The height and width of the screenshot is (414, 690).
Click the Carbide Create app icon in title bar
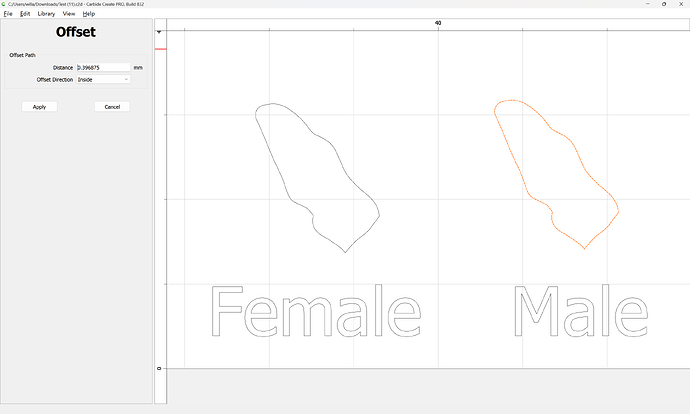pyautogui.click(x=4, y=4)
